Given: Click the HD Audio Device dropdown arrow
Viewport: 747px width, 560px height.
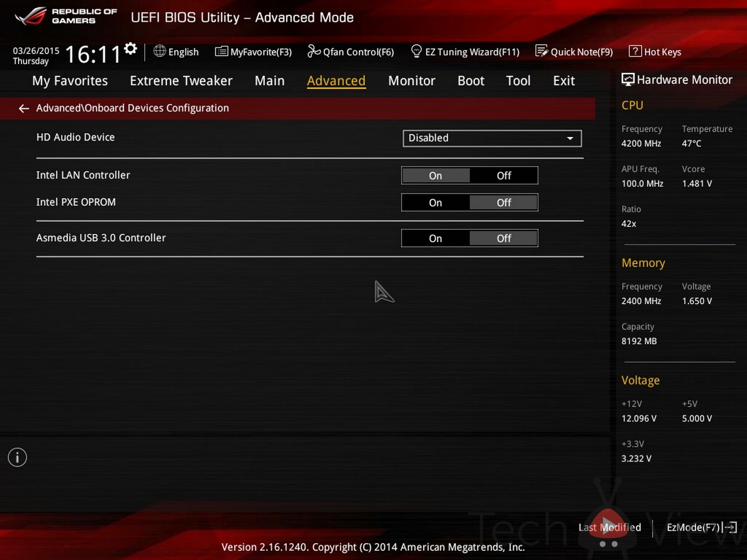Looking at the screenshot, I should tap(570, 138).
